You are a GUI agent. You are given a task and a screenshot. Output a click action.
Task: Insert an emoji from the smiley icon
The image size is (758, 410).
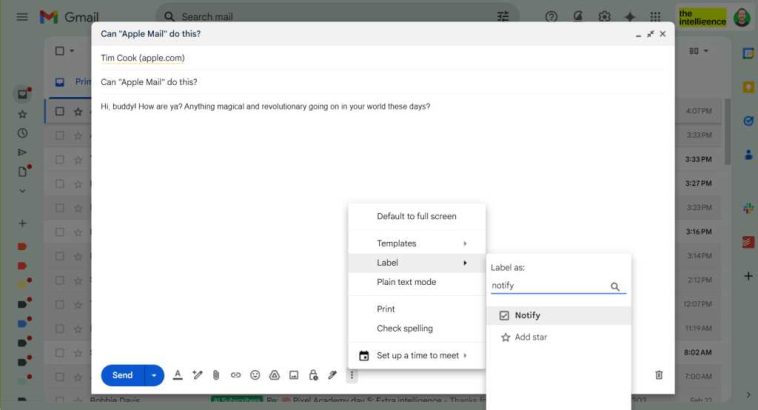pyautogui.click(x=255, y=375)
